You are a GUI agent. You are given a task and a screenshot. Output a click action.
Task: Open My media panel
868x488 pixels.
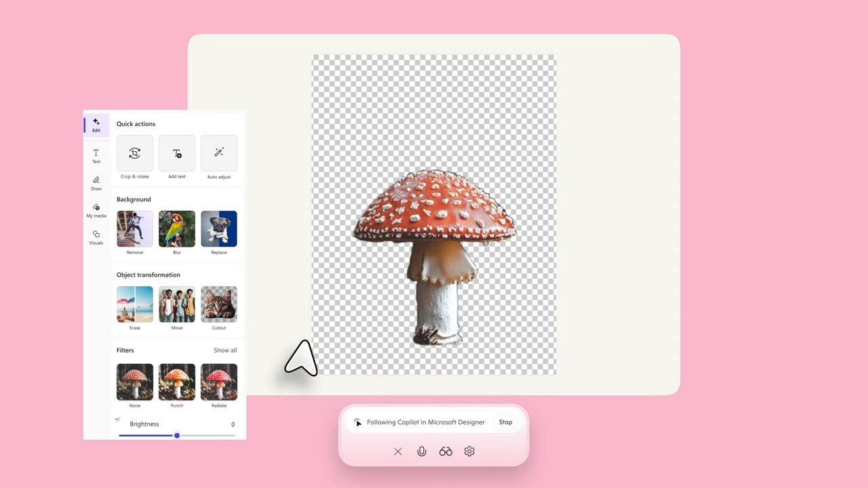96,210
